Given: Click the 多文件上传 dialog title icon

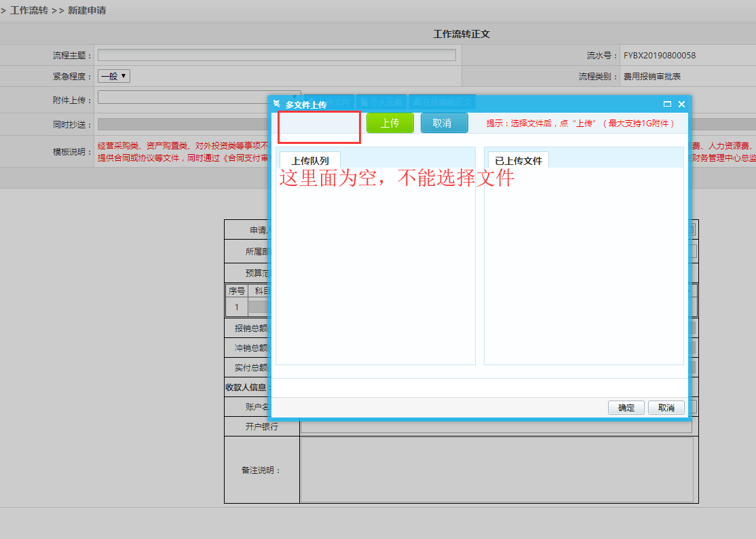Looking at the screenshot, I should point(276,104).
